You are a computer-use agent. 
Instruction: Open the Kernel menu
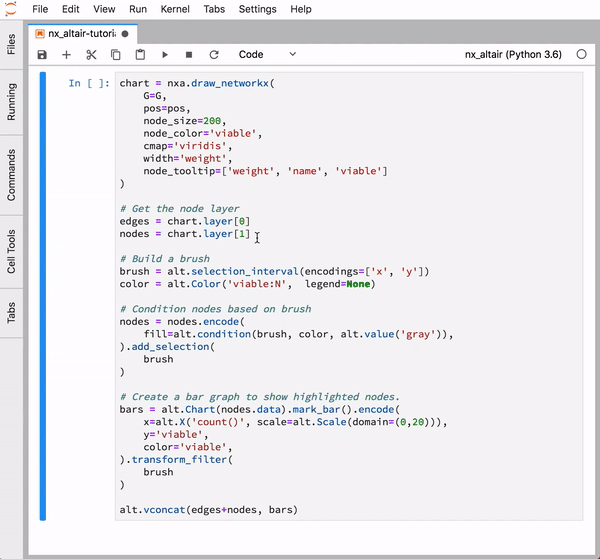[175, 9]
